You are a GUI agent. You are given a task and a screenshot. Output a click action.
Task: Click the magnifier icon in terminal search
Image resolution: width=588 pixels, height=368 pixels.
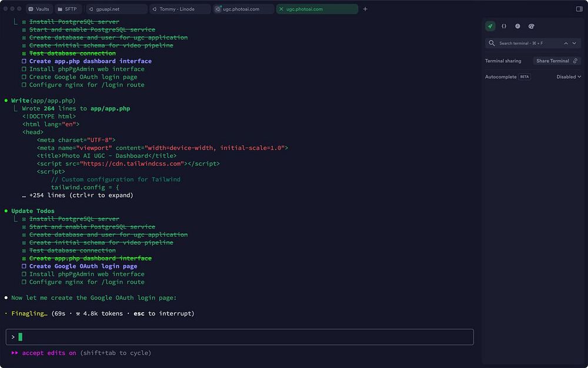tap(492, 43)
